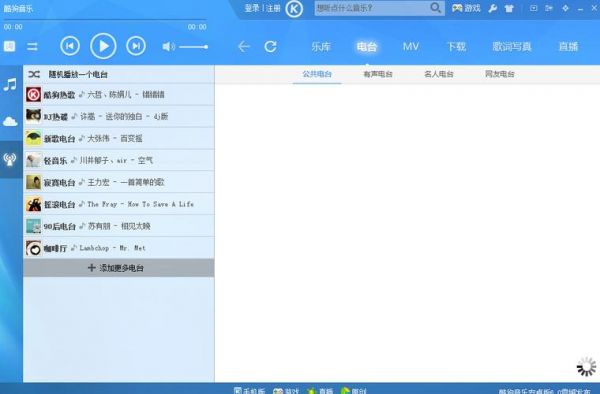Open the wrench tools icon

(493, 8)
